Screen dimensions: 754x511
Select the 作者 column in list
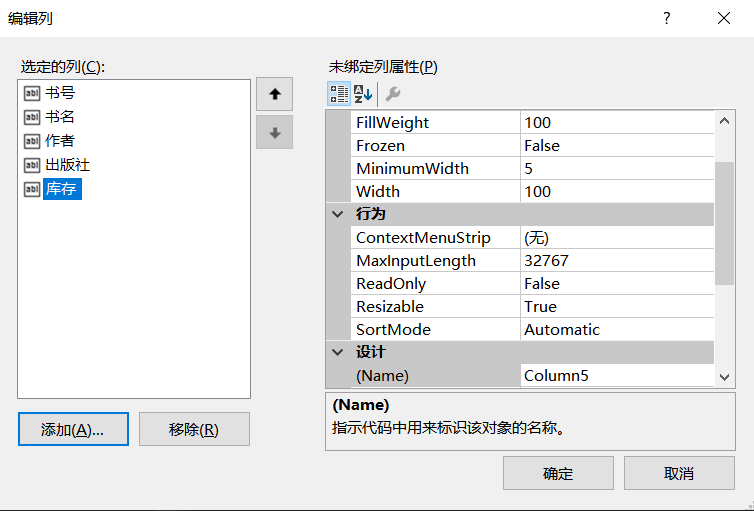[60, 141]
